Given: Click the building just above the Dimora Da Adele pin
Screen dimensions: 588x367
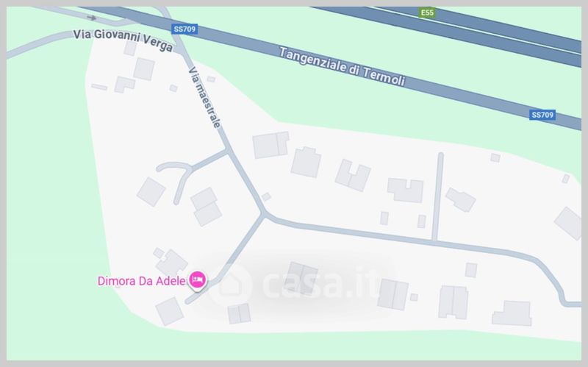Looking at the screenshot, I should [x=171, y=263].
